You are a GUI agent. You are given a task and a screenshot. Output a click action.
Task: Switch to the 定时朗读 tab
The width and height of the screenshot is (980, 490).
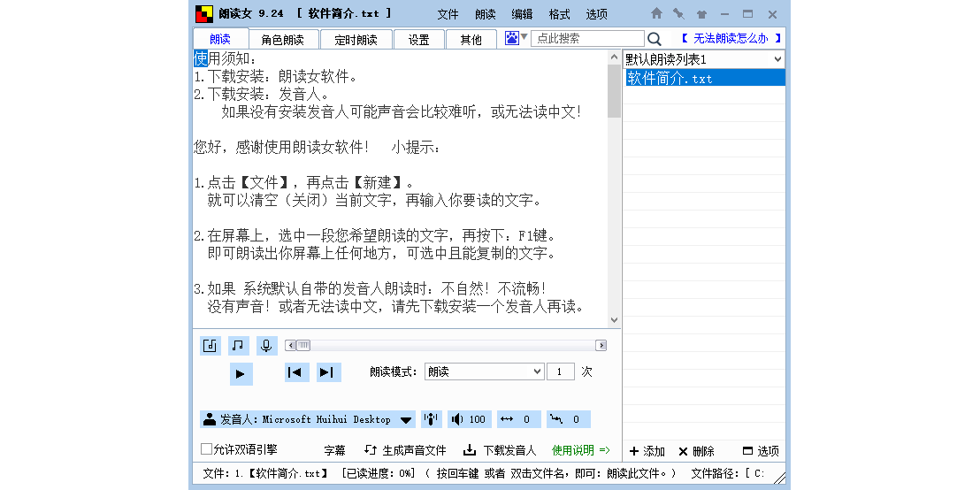[x=356, y=40]
